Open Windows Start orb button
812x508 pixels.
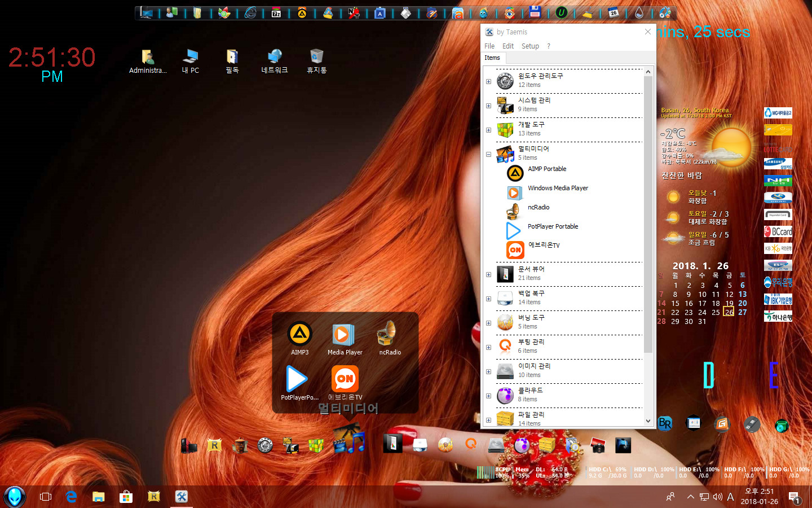14,497
